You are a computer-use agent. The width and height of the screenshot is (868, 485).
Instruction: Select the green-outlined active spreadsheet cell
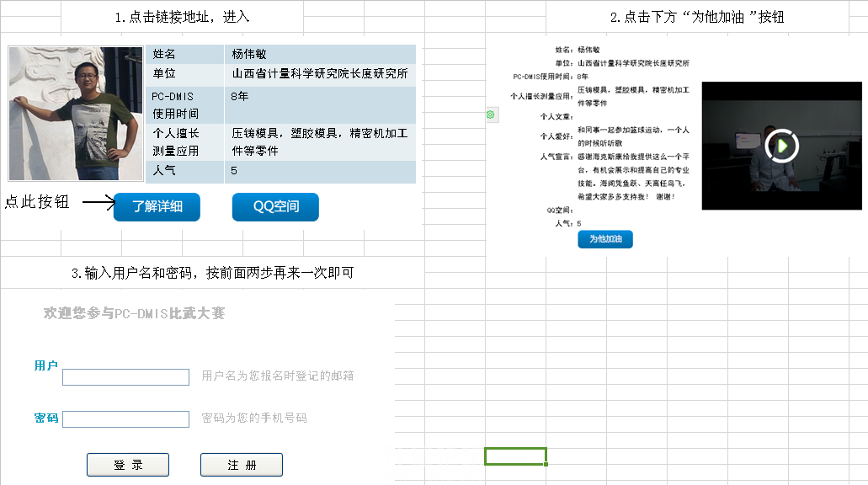(x=515, y=456)
